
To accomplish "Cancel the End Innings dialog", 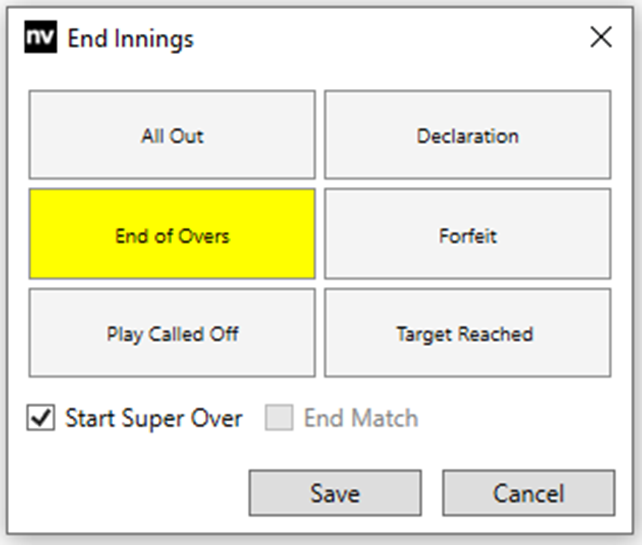I will 528,493.
